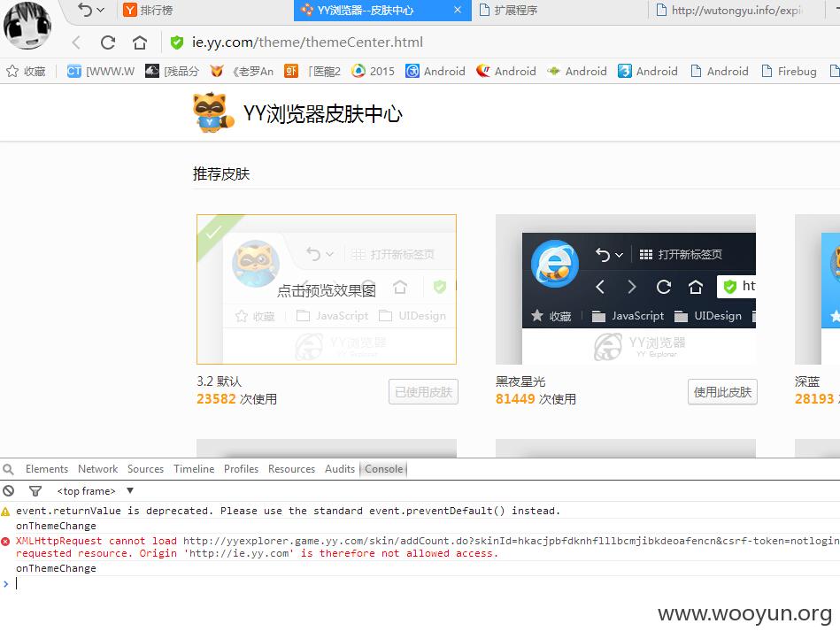Open the Android bookmark with blue circle icon

coord(435,71)
